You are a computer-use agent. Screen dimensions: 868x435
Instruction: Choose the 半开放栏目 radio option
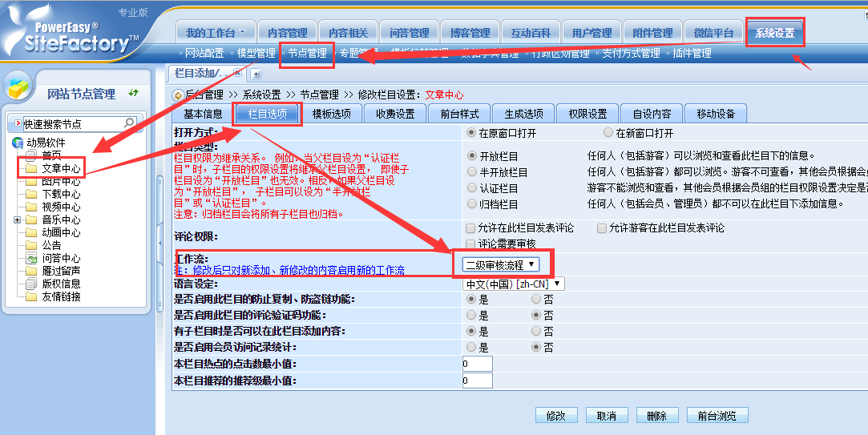click(x=471, y=171)
